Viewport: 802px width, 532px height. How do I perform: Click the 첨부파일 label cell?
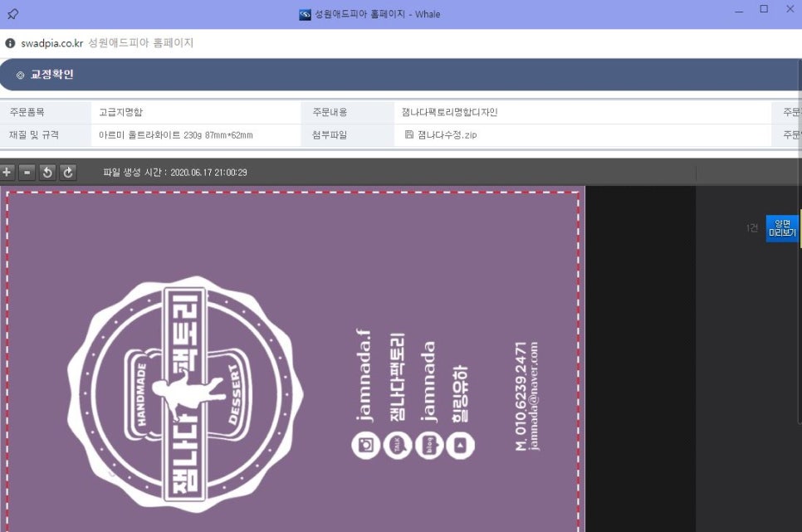[x=347, y=135]
